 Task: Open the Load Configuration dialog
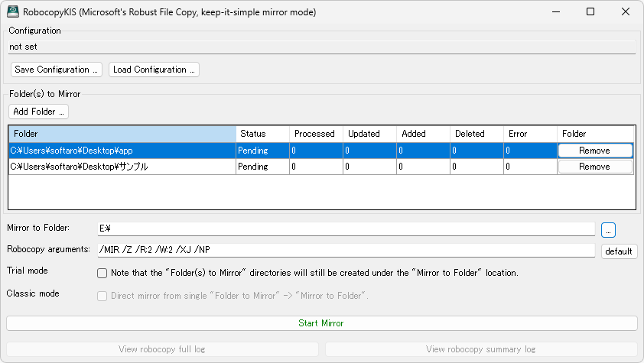coord(154,70)
